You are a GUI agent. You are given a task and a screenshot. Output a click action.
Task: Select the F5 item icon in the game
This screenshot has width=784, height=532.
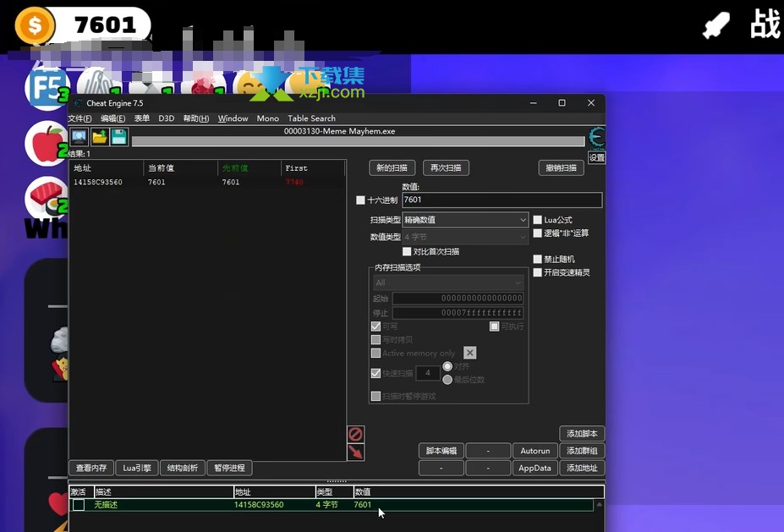click(x=47, y=88)
